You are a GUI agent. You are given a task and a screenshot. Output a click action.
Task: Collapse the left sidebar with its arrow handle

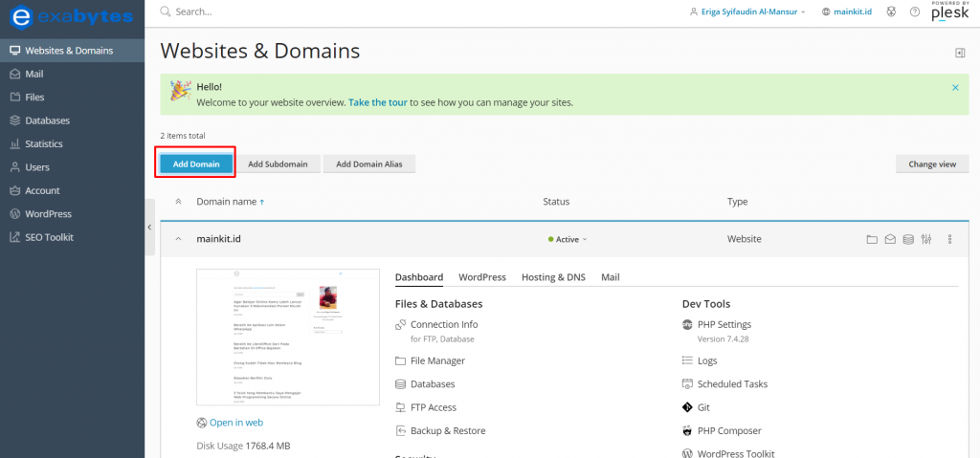click(x=149, y=228)
